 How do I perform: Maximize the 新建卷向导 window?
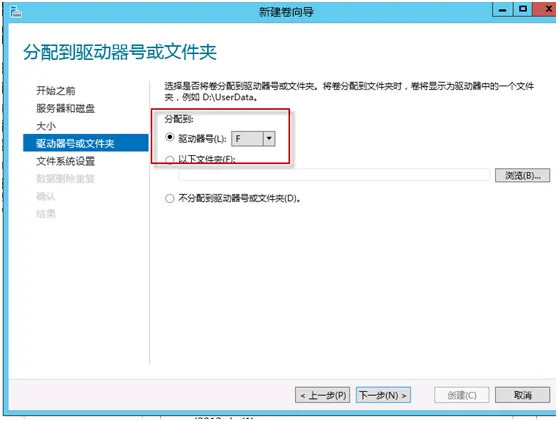(x=522, y=9)
